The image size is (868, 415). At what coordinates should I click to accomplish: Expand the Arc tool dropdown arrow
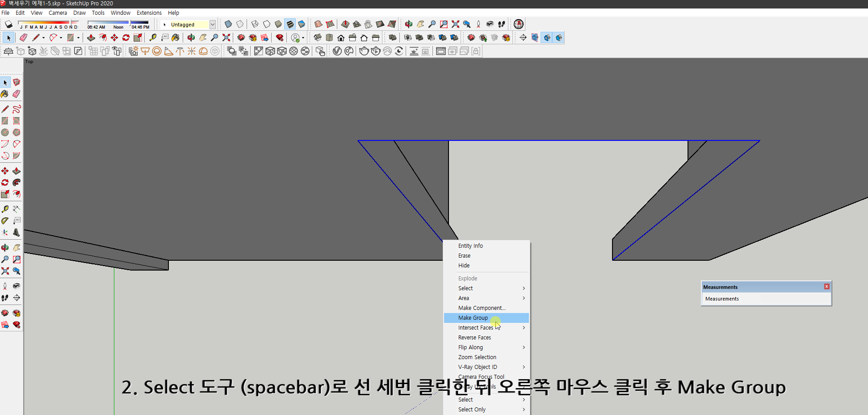tap(61, 38)
